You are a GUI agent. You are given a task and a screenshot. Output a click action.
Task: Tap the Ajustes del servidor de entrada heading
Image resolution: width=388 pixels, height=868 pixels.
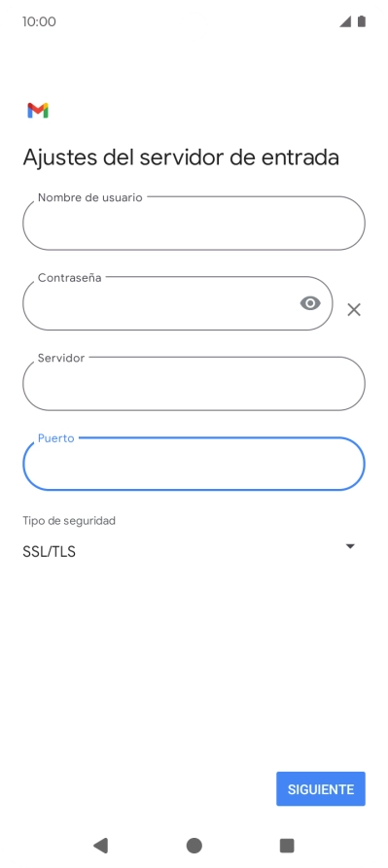pyautogui.click(x=181, y=157)
